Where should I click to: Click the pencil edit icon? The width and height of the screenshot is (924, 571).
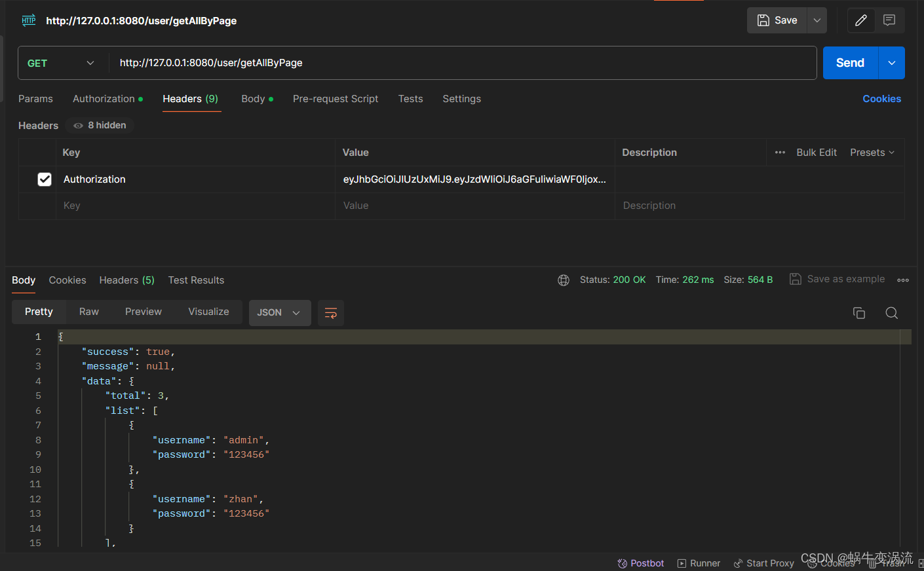[861, 20]
